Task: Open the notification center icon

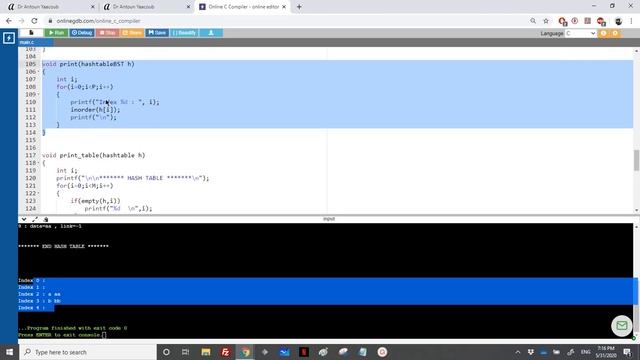Action: (x=627, y=352)
